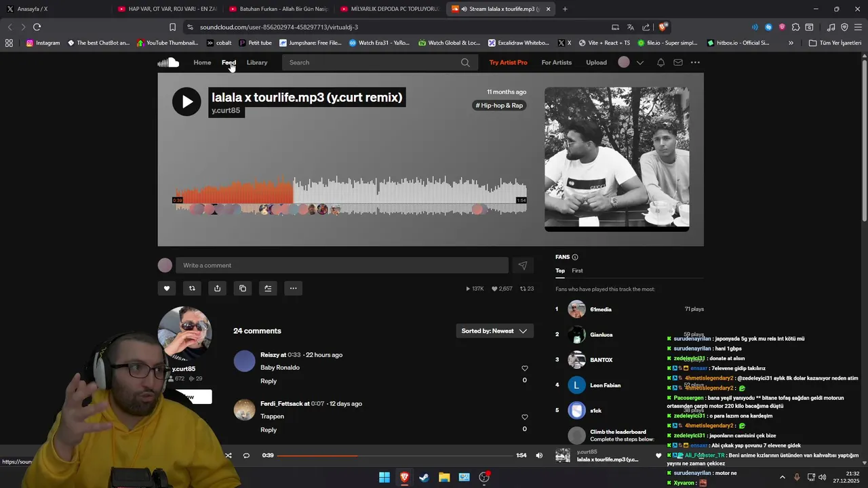Open Ferdi_Fettsack's username link
Image resolution: width=868 pixels, height=488 pixels.
click(281, 403)
